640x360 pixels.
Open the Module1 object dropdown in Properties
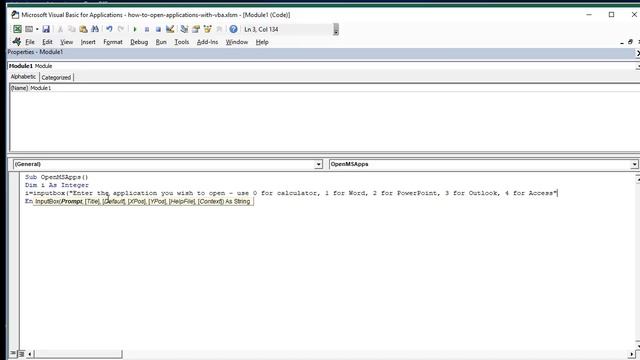(637, 66)
